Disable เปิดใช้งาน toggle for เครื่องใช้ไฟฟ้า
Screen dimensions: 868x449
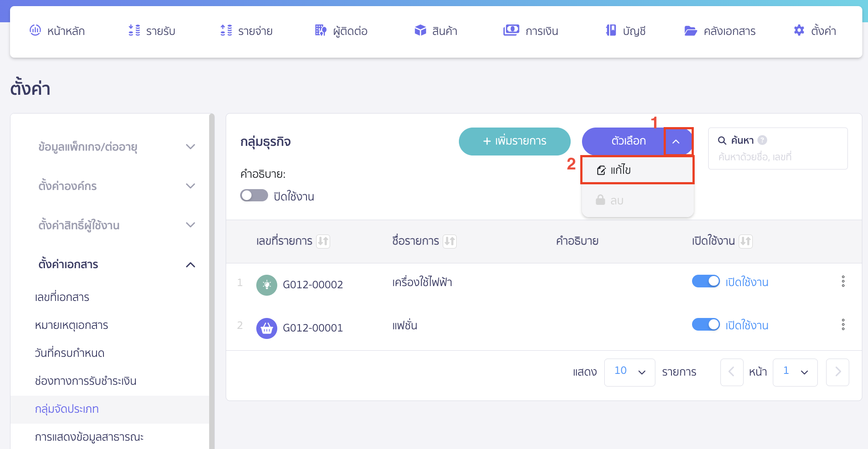pos(706,281)
